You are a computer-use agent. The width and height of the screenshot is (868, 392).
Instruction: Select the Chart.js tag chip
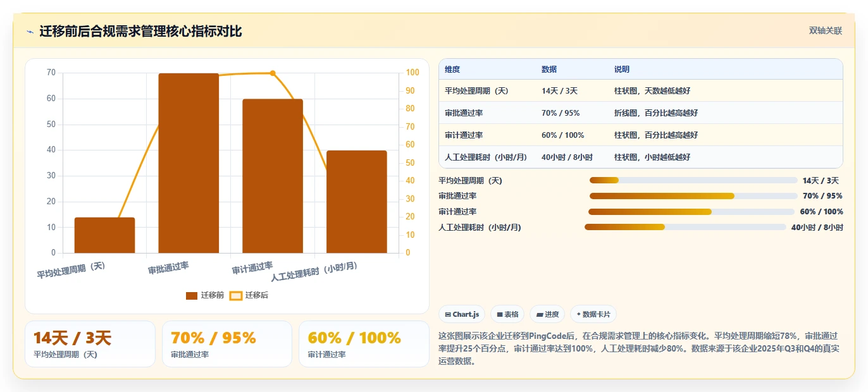(462, 314)
